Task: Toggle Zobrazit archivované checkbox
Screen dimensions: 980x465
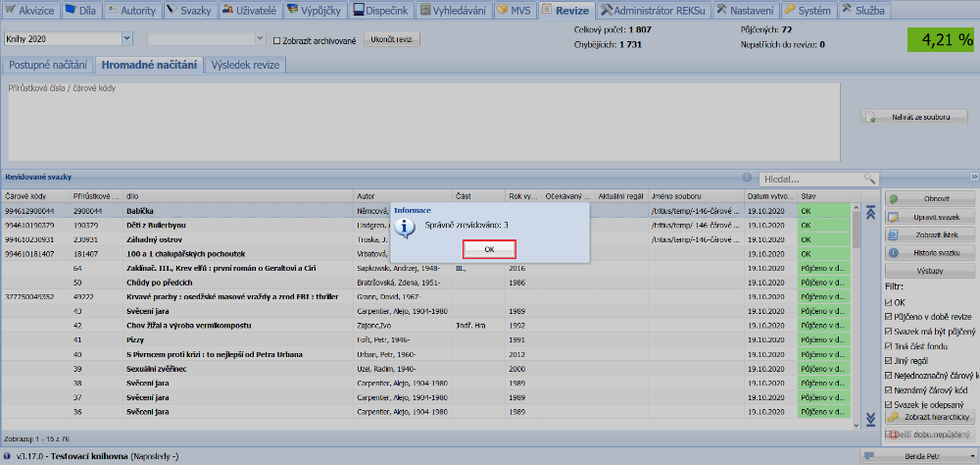Action: click(276, 40)
